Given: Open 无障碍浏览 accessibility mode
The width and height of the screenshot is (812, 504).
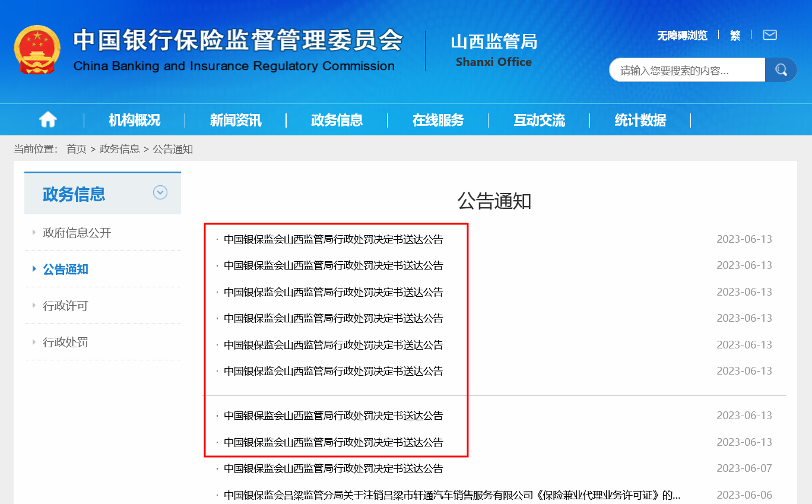Looking at the screenshot, I should point(682,36).
